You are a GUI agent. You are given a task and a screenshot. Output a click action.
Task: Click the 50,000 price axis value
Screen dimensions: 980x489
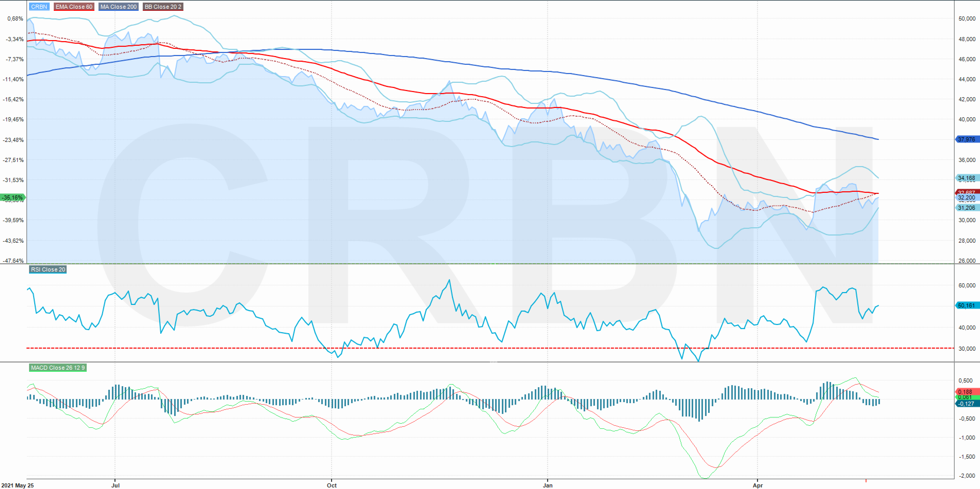967,19
